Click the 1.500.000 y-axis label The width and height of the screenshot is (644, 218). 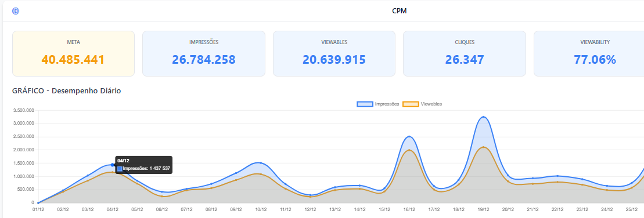[x=24, y=163]
